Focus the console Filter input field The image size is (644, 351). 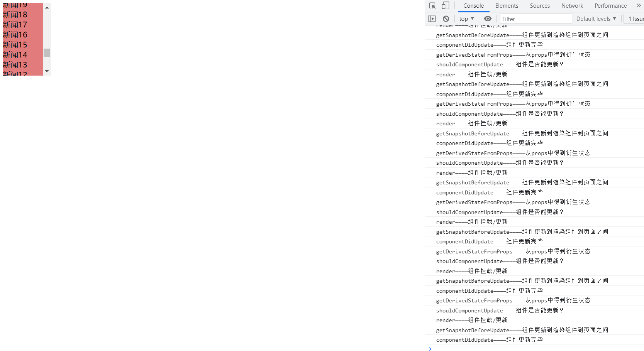point(536,19)
